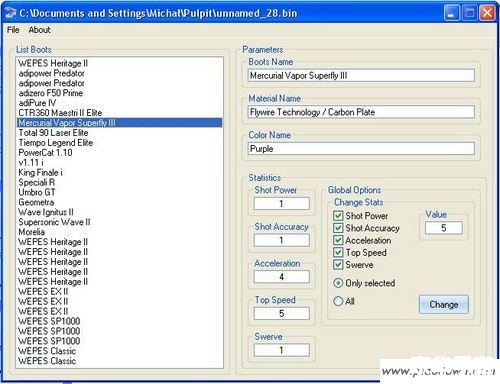This screenshot has width=500, height=384.
Task: Click the Change button
Action: (x=444, y=304)
